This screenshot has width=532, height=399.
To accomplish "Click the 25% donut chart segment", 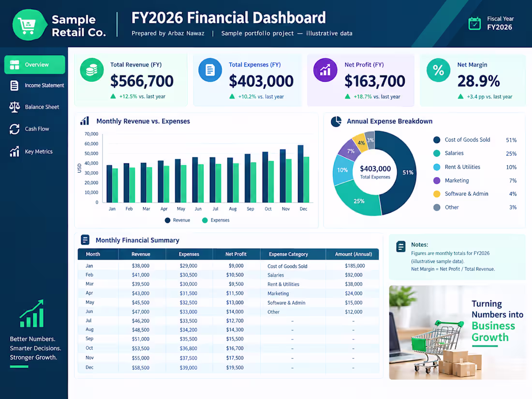I will (359, 201).
